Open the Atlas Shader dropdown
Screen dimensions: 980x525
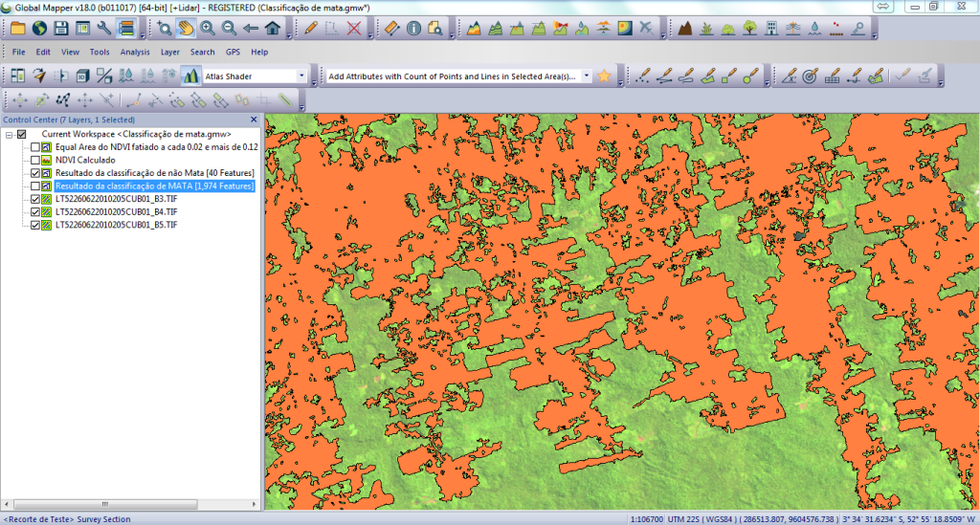coord(301,76)
